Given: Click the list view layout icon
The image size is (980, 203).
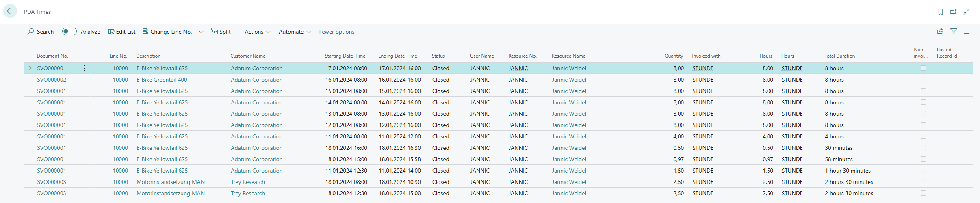Looking at the screenshot, I should pos(967,31).
